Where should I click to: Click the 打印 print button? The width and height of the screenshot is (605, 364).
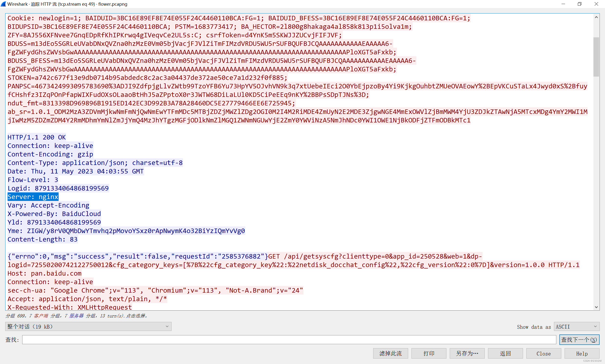[x=429, y=353]
